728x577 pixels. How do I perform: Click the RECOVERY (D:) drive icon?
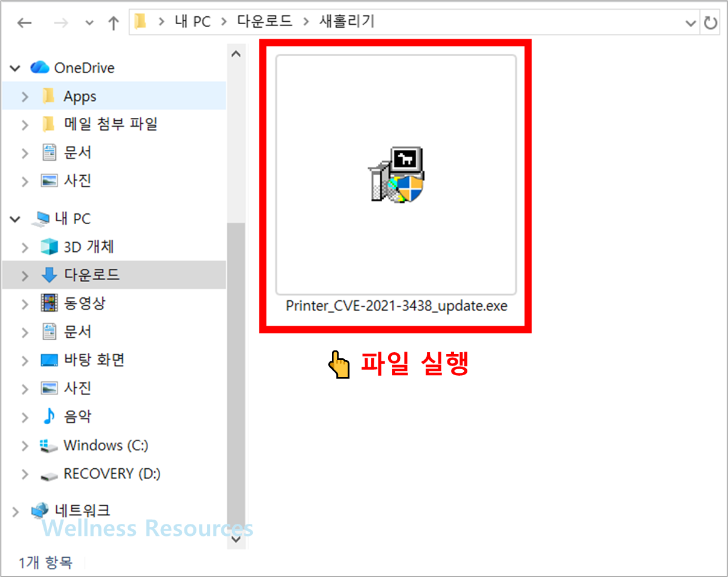tap(49, 475)
